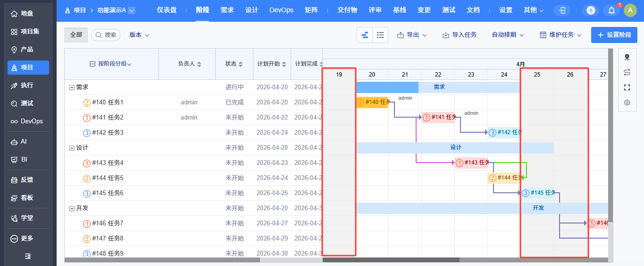
Task: Open the 基线 tab
Action: [x=400, y=10]
